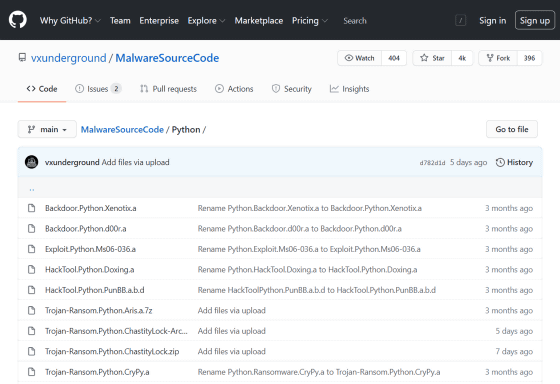Click the slash shortcut key icon
Viewport: 560px width, 384px height.
(461, 20)
